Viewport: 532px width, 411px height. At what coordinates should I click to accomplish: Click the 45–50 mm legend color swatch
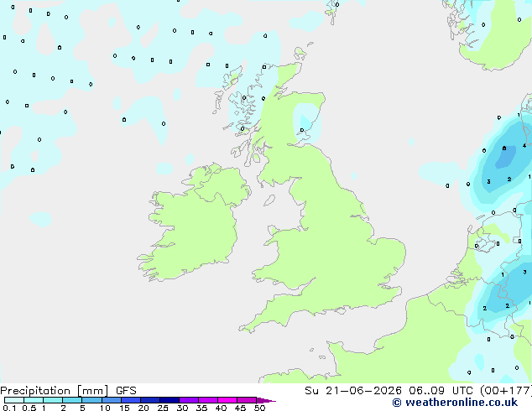247,400
